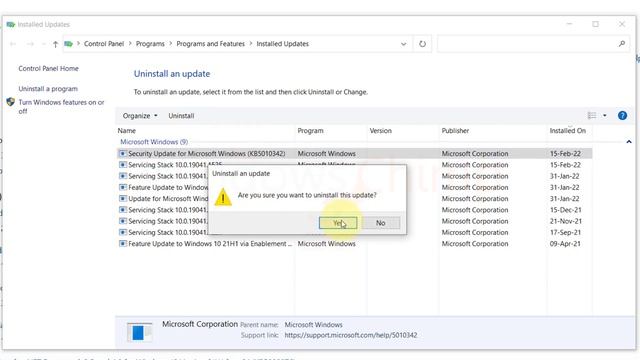Open Programs and Features breadcrumb

click(x=211, y=44)
